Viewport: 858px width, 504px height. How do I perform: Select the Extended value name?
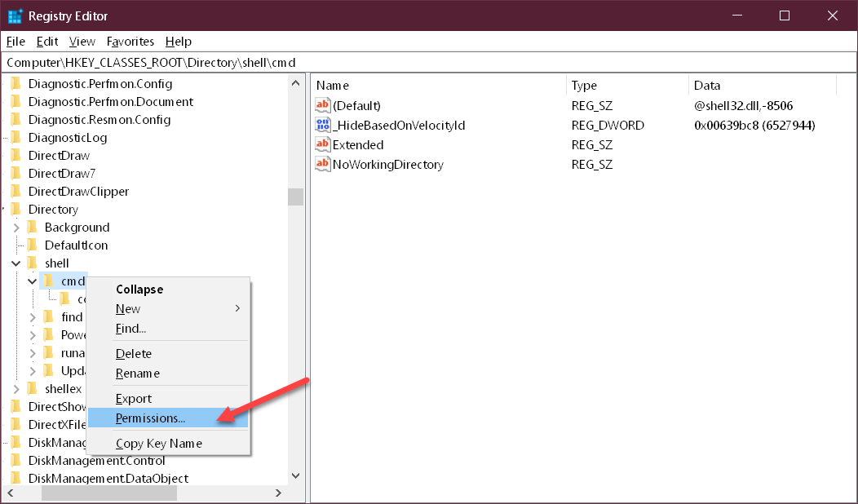pos(358,145)
